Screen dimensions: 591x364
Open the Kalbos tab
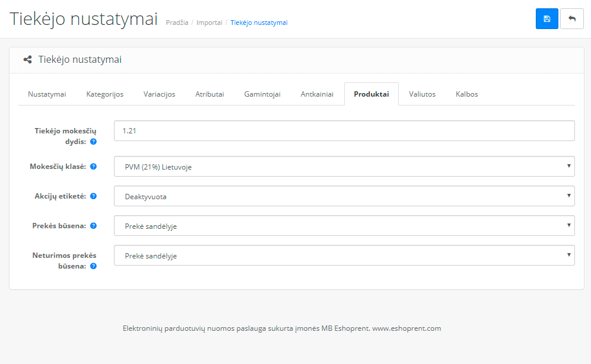point(466,94)
